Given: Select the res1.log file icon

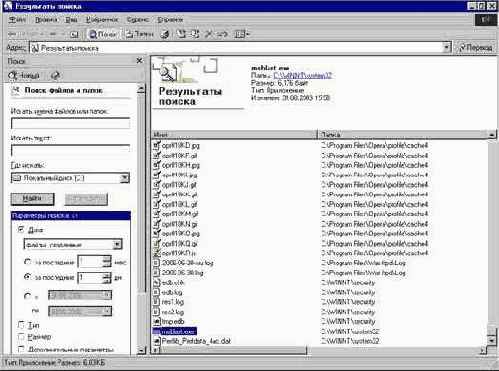Looking at the screenshot, I should (x=157, y=302).
